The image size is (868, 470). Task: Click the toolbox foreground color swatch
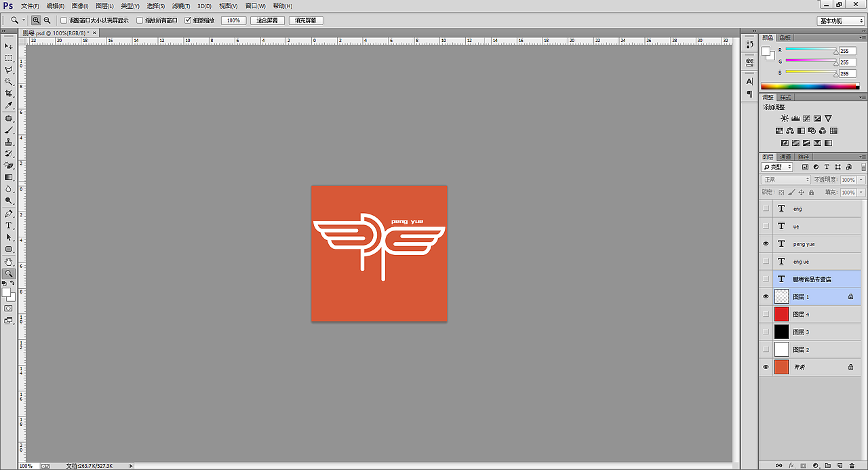click(6, 292)
